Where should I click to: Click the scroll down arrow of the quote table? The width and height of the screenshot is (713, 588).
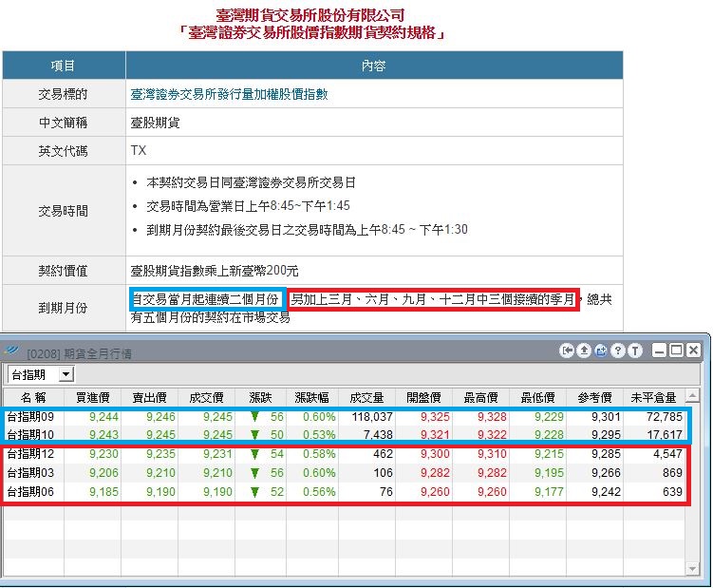(x=692, y=568)
